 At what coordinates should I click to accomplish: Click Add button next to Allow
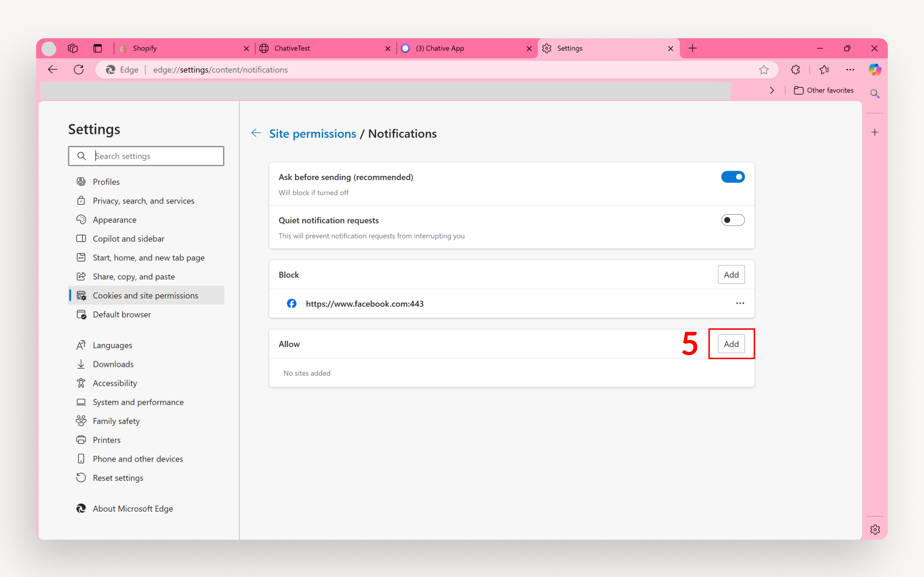[731, 344]
